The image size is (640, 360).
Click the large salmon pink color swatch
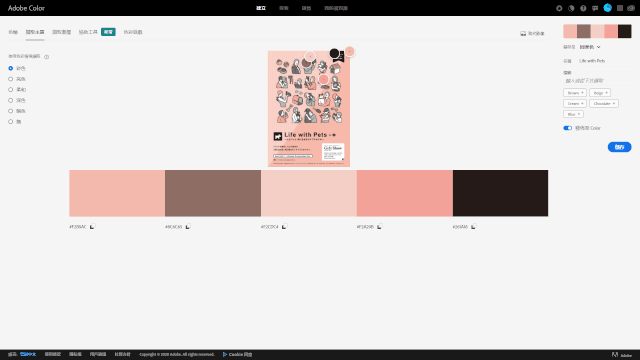click(x=404, y=193)
